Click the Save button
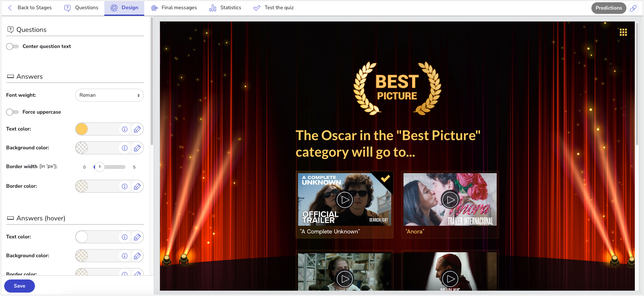The width and height of the screenshot is (644, 296). (x=20, y=286)
